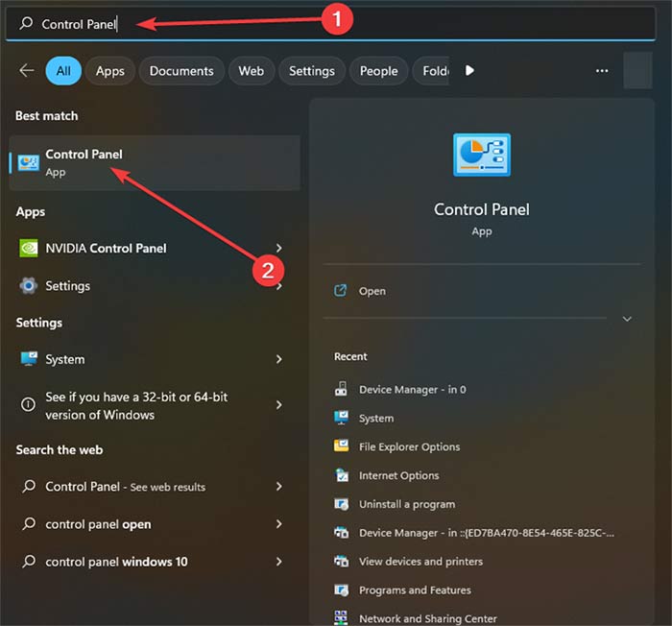Screen dimensions: 672x626
Task: Click the Internet Options icon
Action: click(341, 475)
